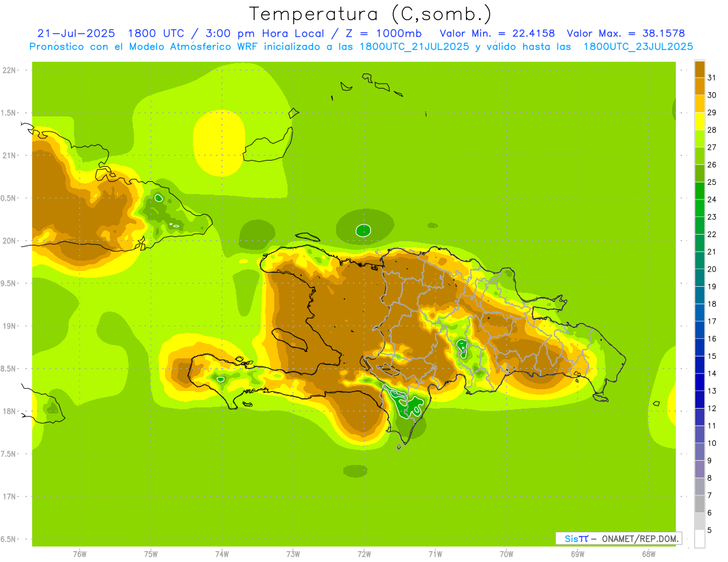Click the title "Temperatura (C,somb.)"
The image size is (728, 562).
point(370,13)
